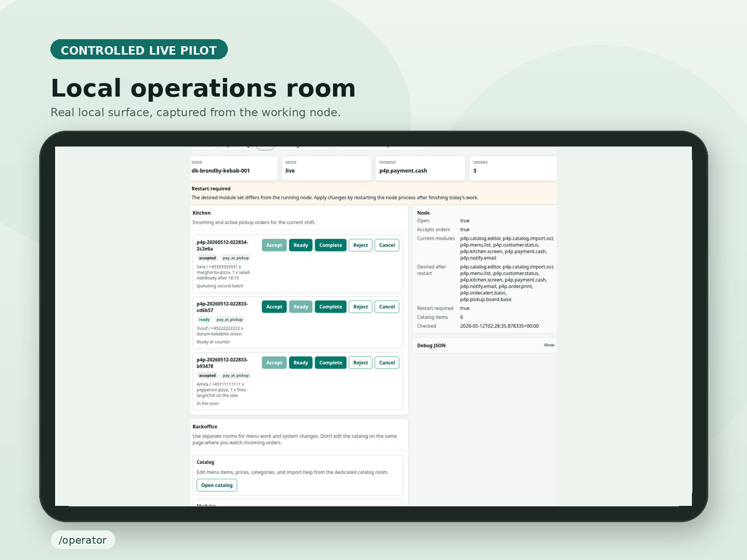Image resolution: width=747 pixels, height=560 pixels.
Task: Click the 'Catalog items' value 6
Action: [x=462, y=317]
